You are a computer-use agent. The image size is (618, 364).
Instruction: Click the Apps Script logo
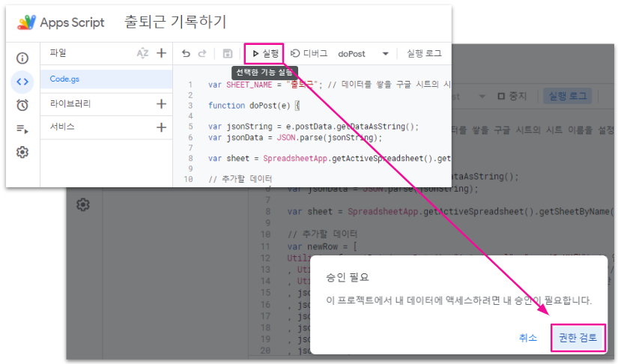26,22
